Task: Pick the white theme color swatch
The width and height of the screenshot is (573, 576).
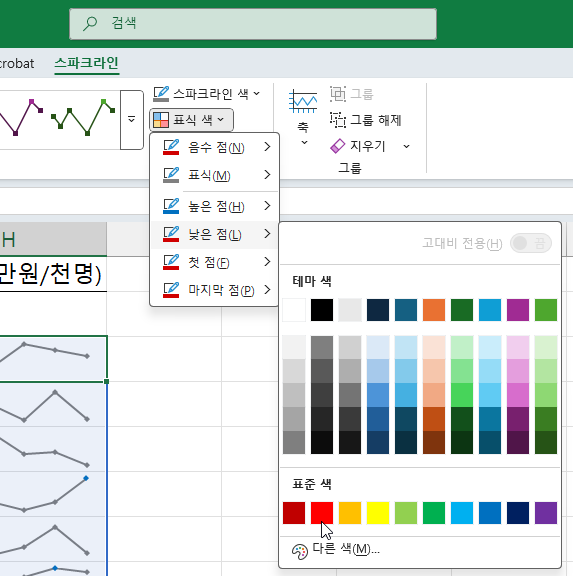Action: click(294, 310)
